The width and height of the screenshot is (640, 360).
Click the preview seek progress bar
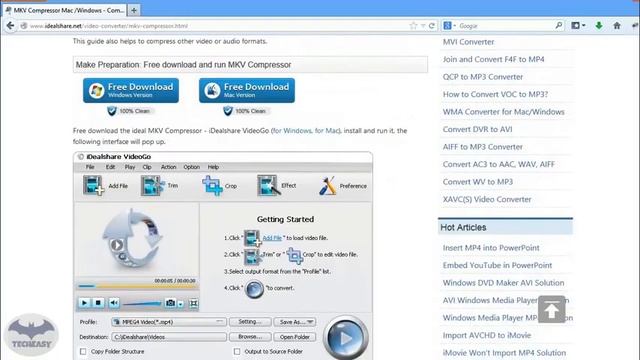[x=137, y=286]
